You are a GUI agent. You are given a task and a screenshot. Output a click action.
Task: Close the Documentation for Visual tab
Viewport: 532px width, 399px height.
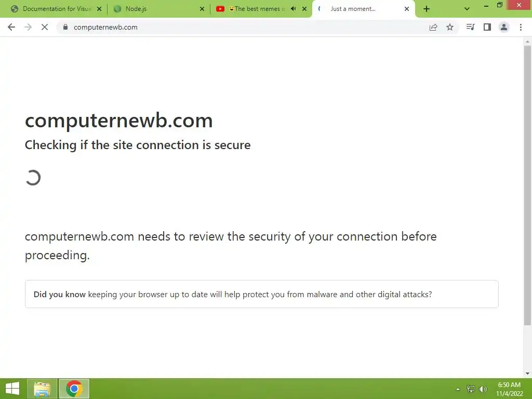pyautogui.click(x=99, y=9)
